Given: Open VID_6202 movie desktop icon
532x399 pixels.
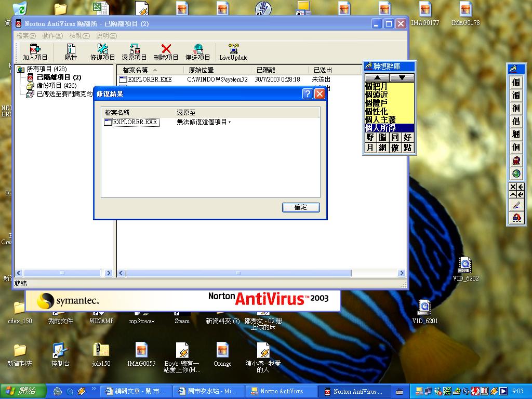Looking at the screenshot, I should [465, 270].
